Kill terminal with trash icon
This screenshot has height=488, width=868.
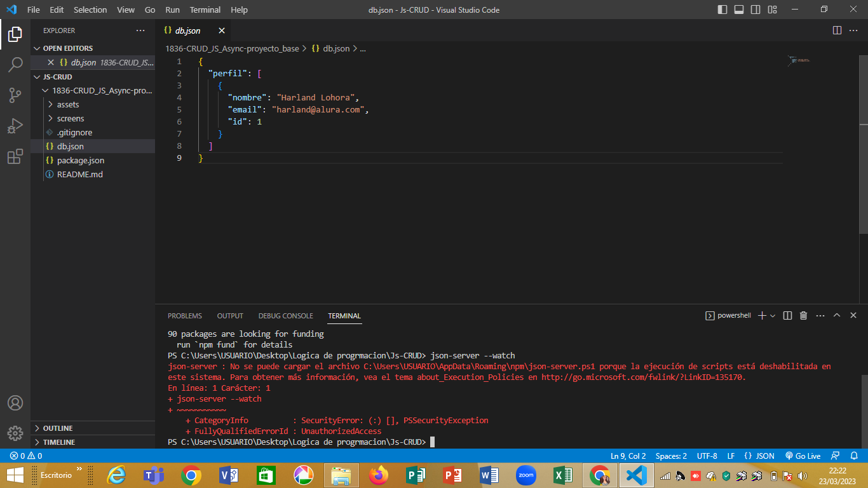point(803,316)
